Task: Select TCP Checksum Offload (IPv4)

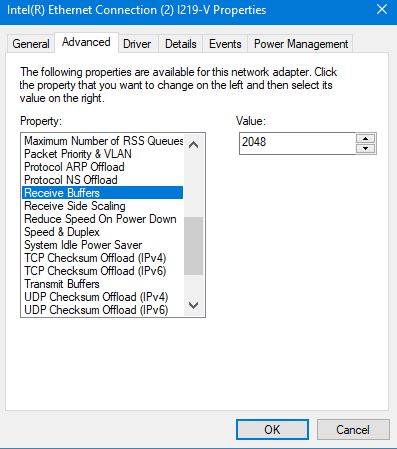Action: [103, 258]
